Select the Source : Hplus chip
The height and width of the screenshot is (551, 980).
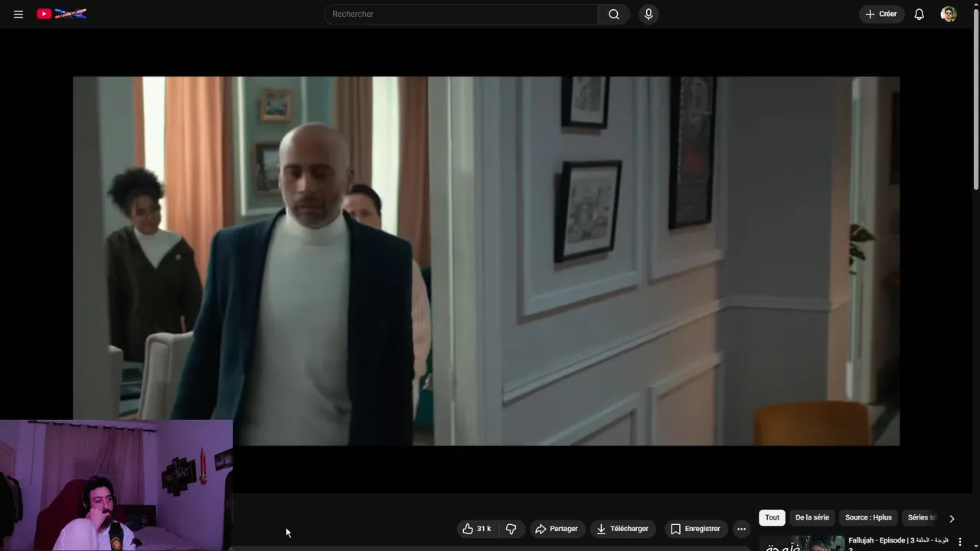point(868,517)
